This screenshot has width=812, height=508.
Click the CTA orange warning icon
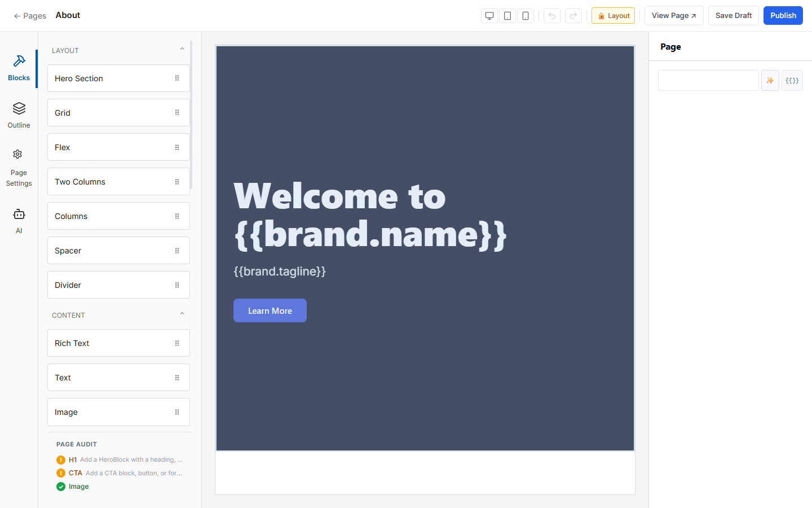(x=61, y=473)
